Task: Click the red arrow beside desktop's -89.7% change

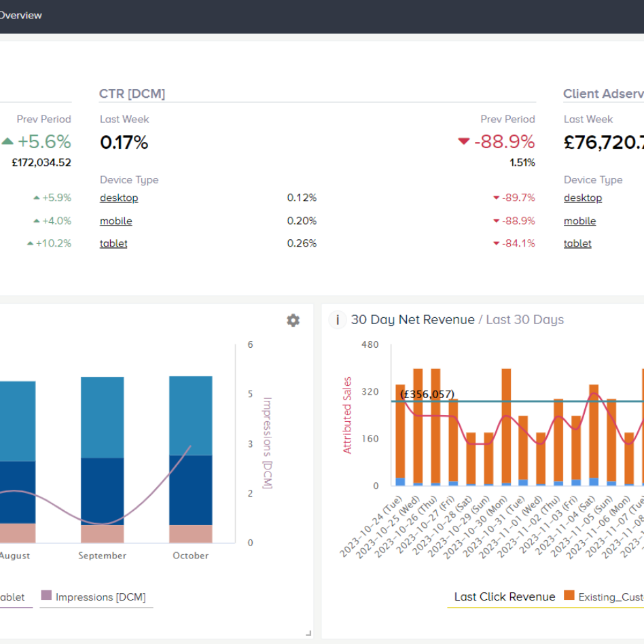Action: pyautogui.click(x=496, y=198)
